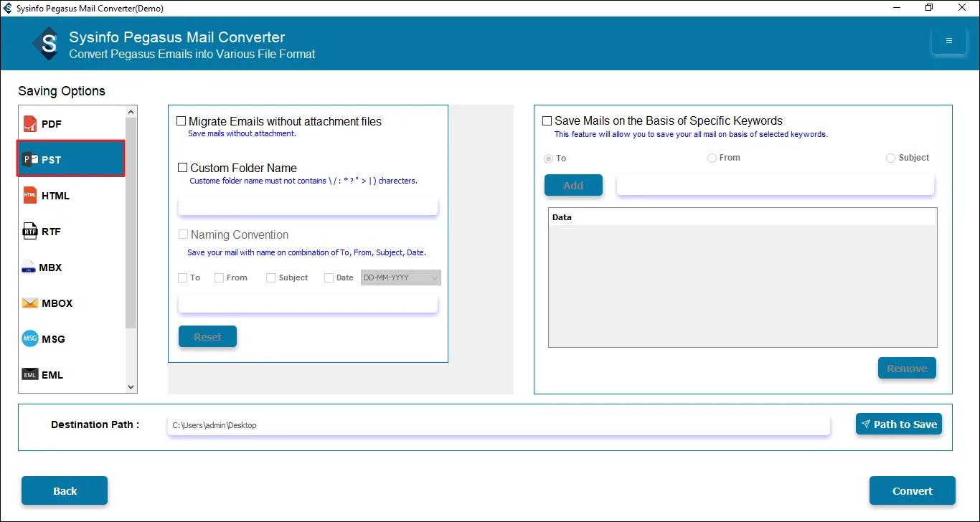Check the Subject naming option
The image size is (980, 522).
point(271,277)
